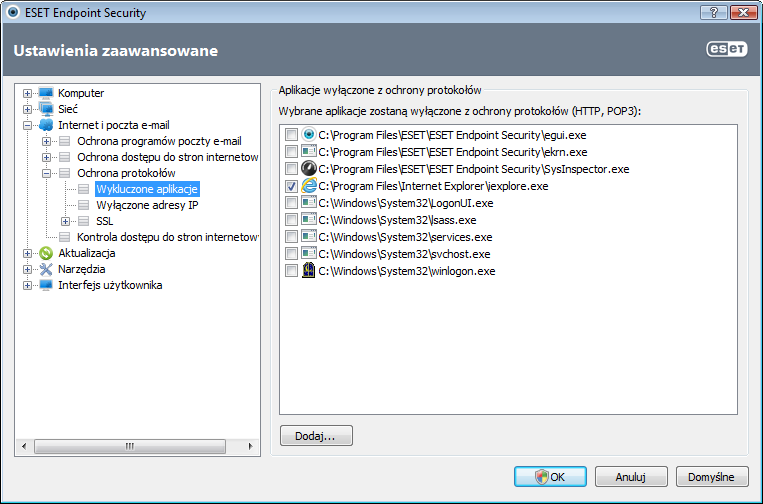This screenshot has height=504, width=763.
Task: Select Komputer tree label
Action: (x=81, y=93)
